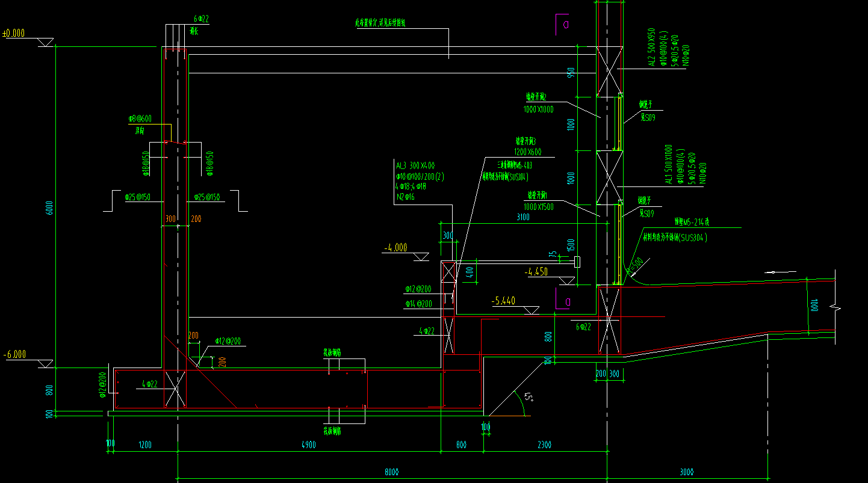Click the -6.000 elevation marker text
Image resolution: width=868 pixels, height=483 pixels.
14,355
